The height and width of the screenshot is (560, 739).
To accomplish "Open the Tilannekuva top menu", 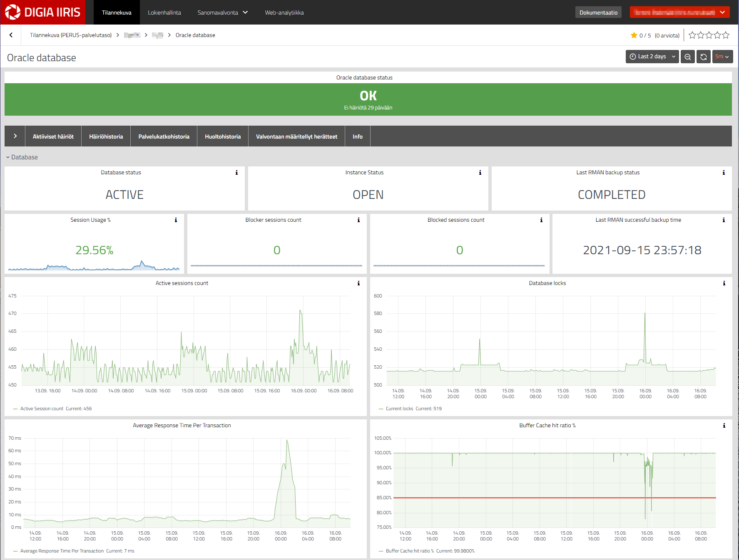I will (117, 12).
